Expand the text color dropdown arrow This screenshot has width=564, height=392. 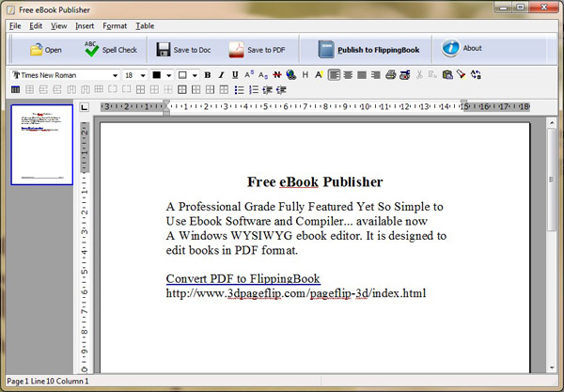(x=168, y=75)
